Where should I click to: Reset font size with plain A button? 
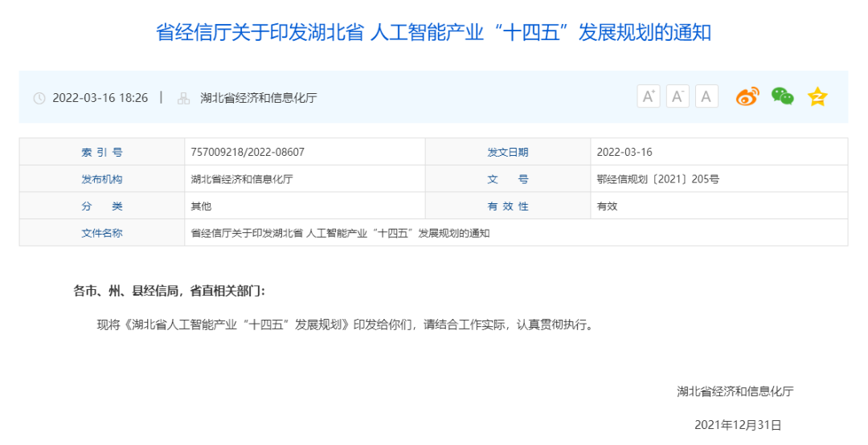tap(706, 97)
